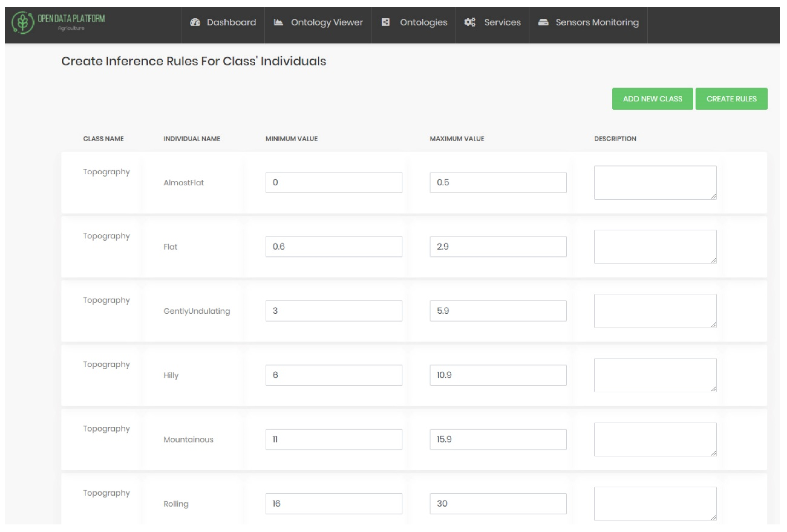This screenshot has height=532, width=787.
Task: Click the Services gears icon
Action: (x=470, y=22)
